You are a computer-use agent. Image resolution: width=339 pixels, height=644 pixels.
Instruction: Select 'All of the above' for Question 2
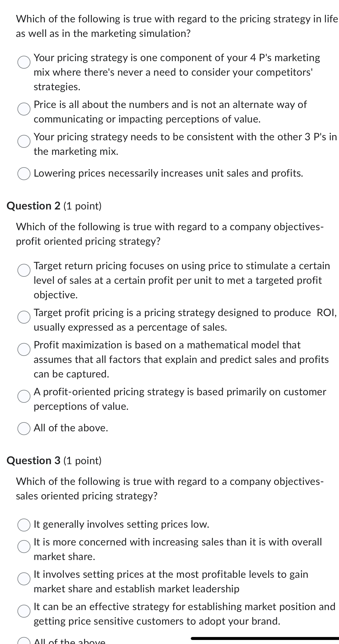click(24, 428)
